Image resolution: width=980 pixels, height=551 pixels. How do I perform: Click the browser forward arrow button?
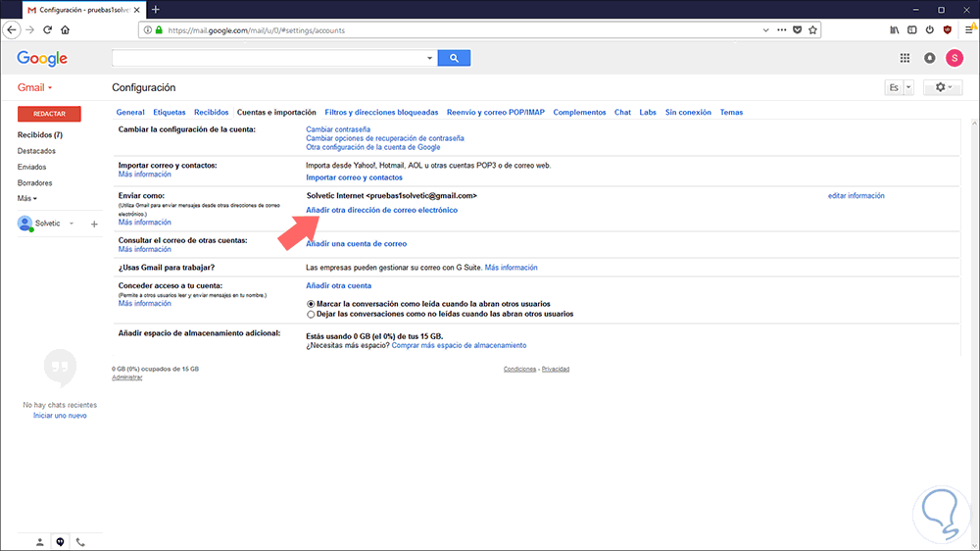[x=29, y=30]
